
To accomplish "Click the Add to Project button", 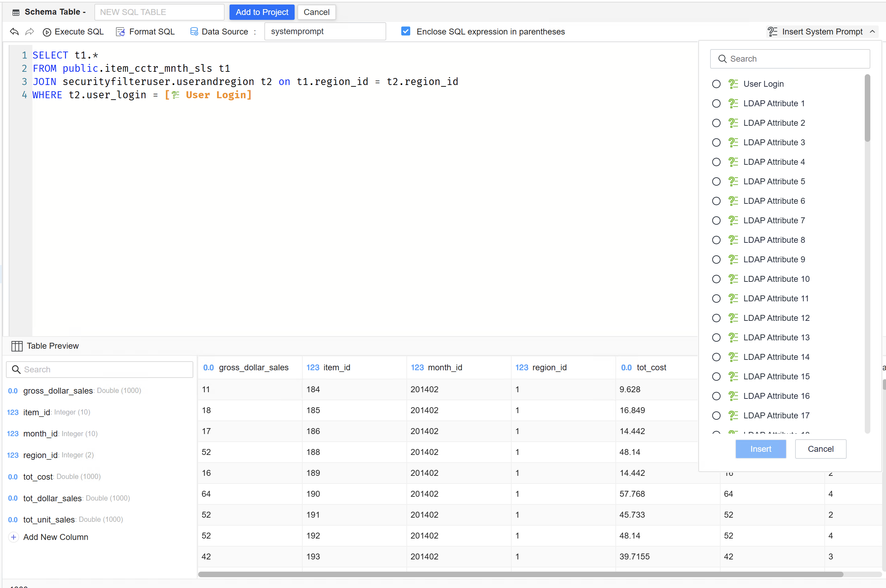I will tap(262, 13).
